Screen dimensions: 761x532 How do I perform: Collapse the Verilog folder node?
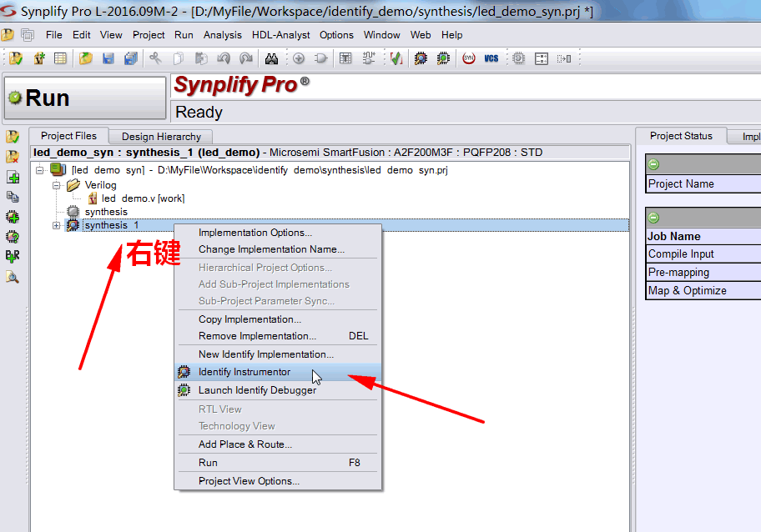coord(56,185)
